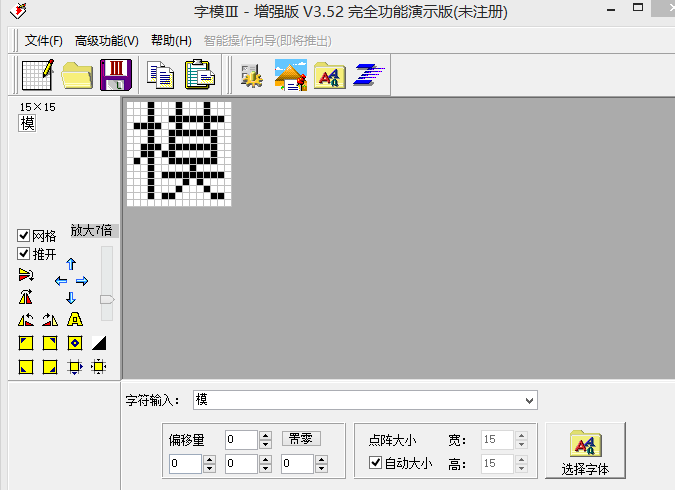Image resolution: width=675 pixels, height=490 pixels.
Task: Click the square icon with arrows on all sides
Action: pos(99,367)
